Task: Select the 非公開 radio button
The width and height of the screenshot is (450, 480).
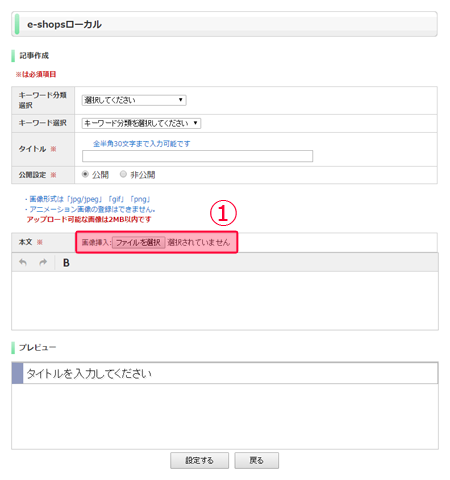Action: [x=123, y=174]
